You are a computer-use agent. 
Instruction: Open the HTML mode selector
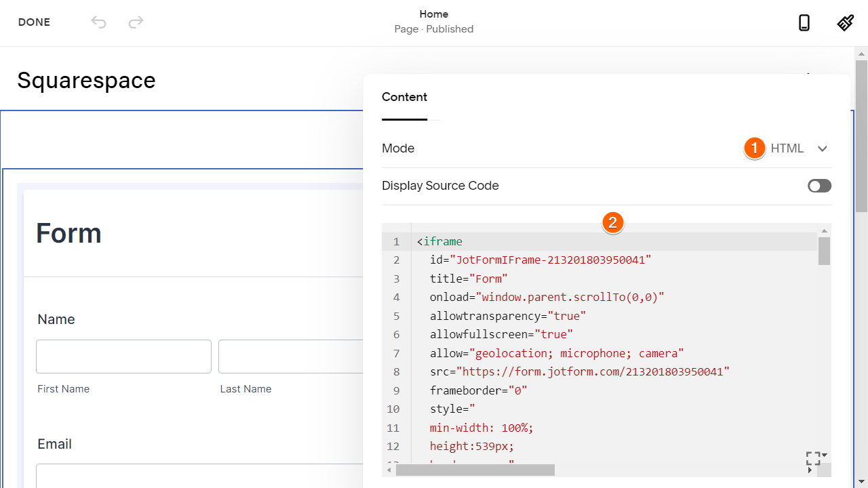[x=787, y=148]
